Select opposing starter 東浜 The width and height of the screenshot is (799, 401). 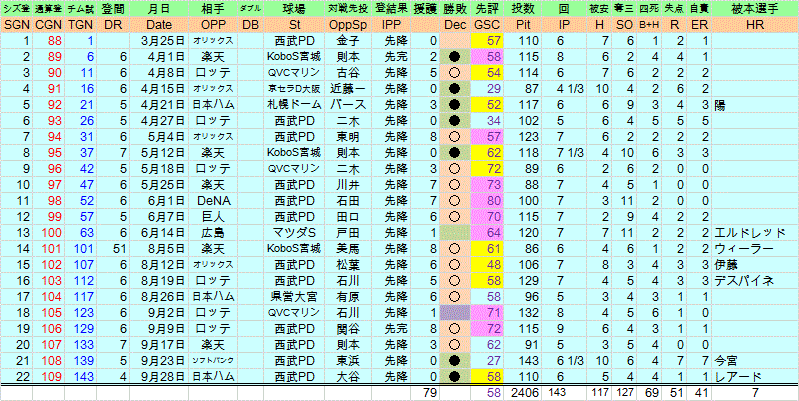347,360
